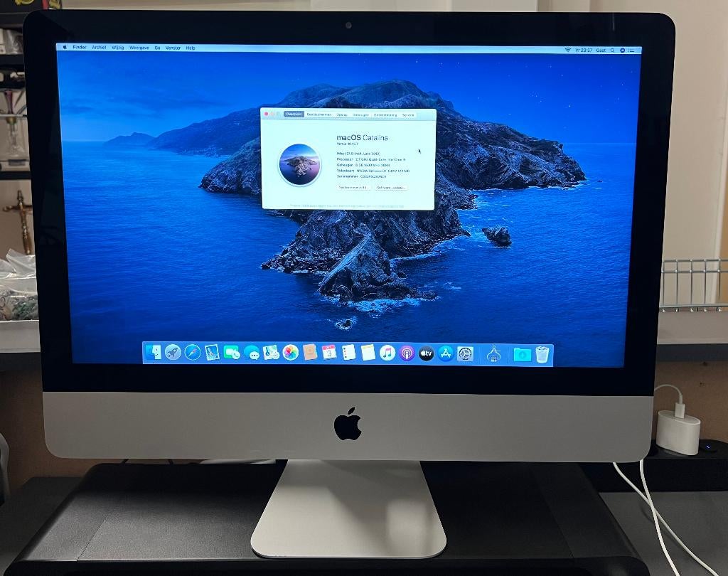
Task: Switch to the Ondersteuning tab
Action: coord(386,114)
